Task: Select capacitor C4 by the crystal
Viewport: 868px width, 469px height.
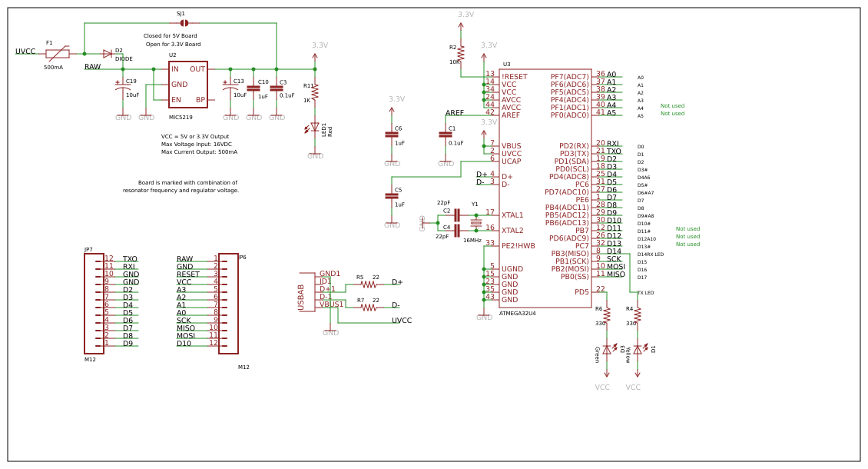Action: point(457,231)
